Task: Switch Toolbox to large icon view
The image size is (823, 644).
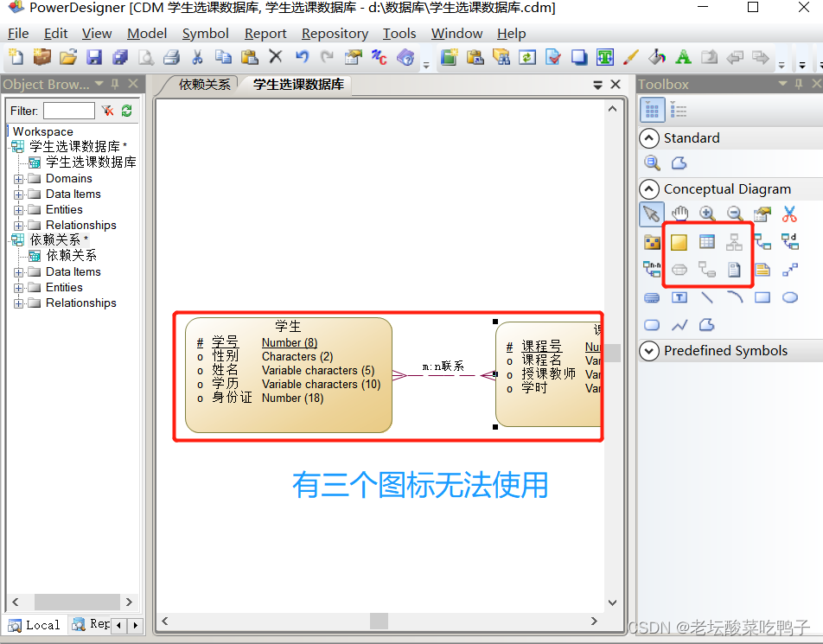Action: click(x=652, y=111)
